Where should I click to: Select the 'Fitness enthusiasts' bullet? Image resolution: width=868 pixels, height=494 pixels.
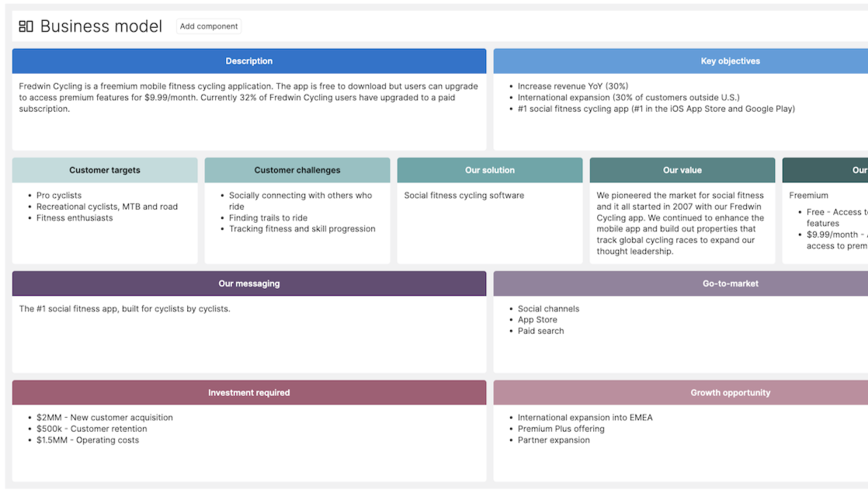(x=75, y=218)
